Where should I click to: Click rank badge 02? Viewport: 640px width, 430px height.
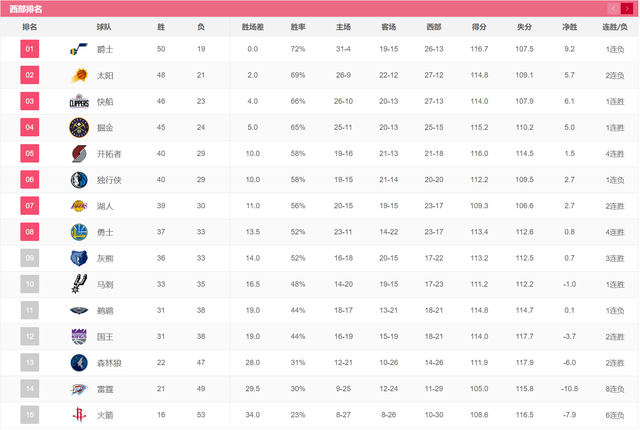coord(30,75)
